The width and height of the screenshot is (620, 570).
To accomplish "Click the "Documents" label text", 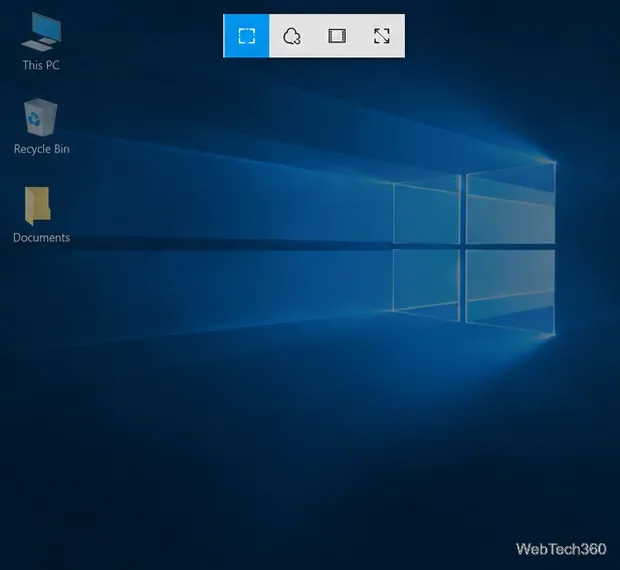I will (x=42, y=238).
